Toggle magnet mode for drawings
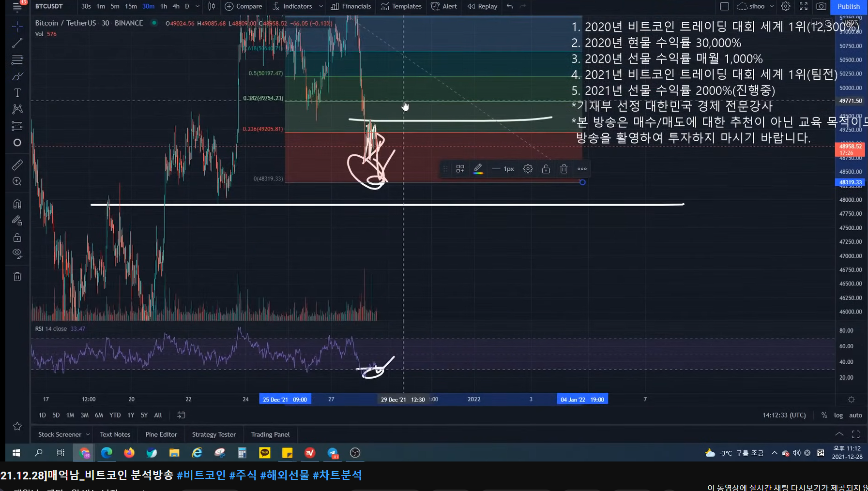Image resolution: width=868 pixels, height=491 pixels. click(x=17, y=204)
